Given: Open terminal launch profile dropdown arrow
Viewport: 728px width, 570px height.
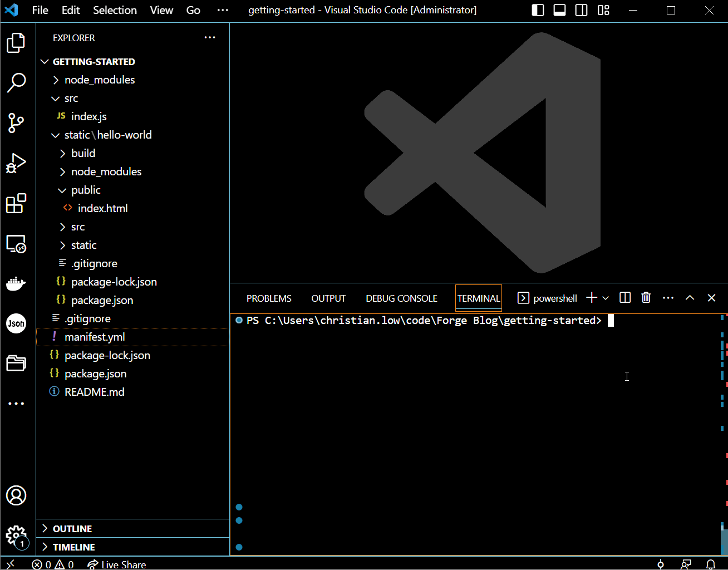Looking at the screenshot, I should point(606,298).
